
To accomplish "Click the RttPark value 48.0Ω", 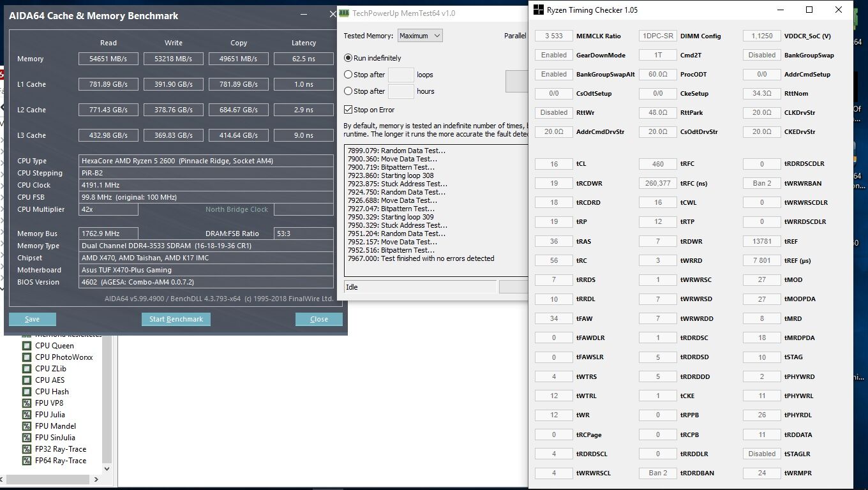I will click(658, 112).
